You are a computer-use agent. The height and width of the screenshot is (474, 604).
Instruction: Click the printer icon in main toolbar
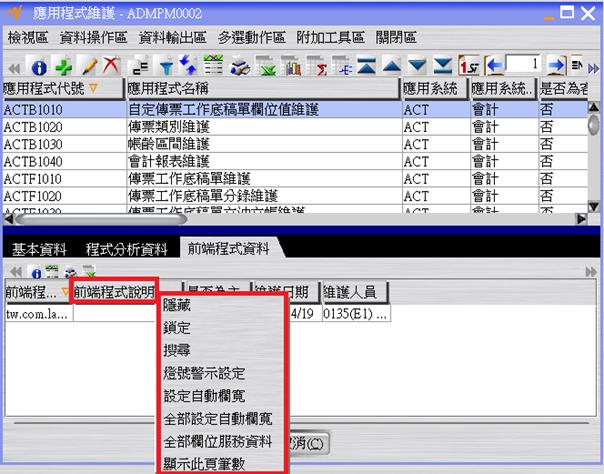(240, 65)
